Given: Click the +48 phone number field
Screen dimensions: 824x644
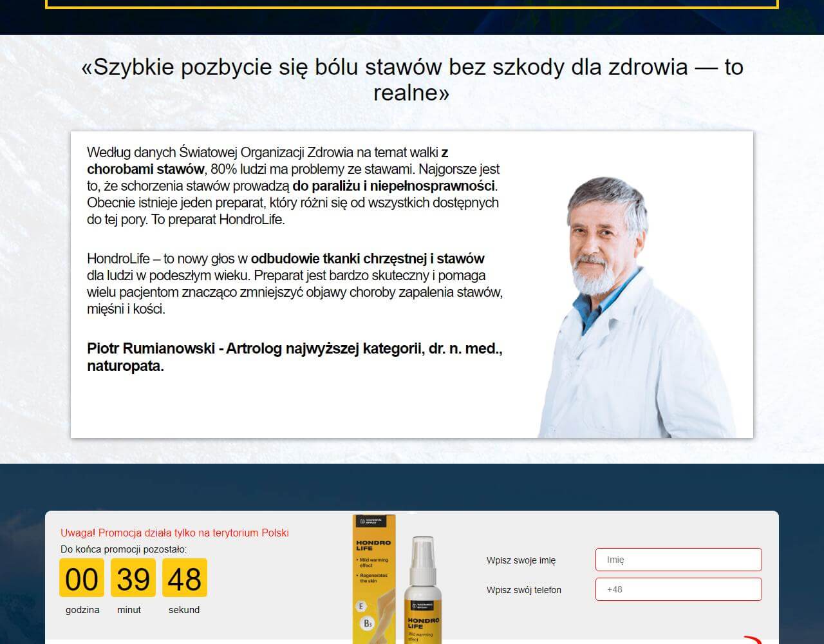Looking at the screenshot, I should (679, 589).
